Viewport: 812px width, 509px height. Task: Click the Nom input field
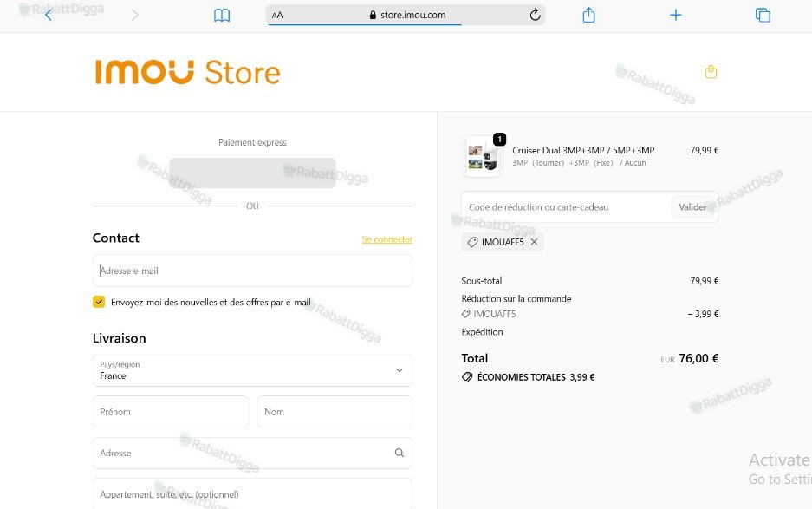pyautogui.click(x=335, y=412)
